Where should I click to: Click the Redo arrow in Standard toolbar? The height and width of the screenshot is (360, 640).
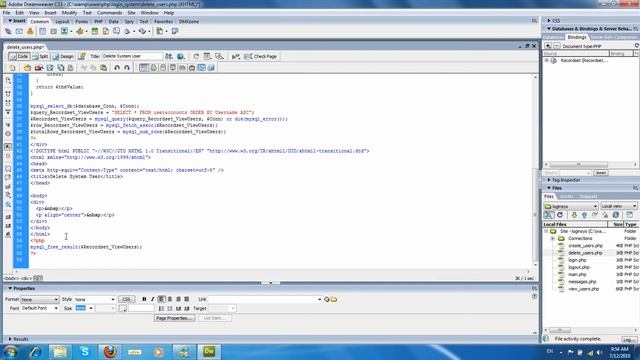click(x=127, y=68)
